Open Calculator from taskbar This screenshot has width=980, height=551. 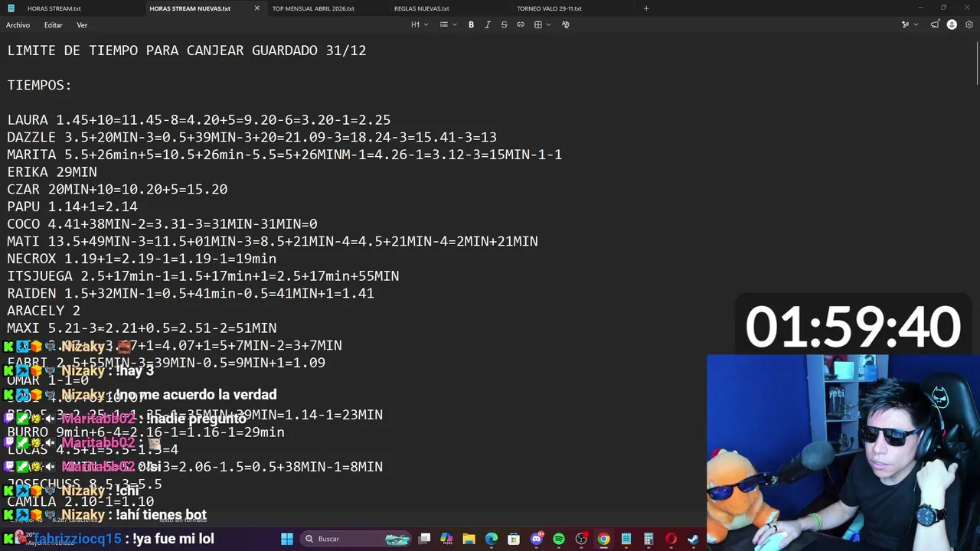pos(648,539)
